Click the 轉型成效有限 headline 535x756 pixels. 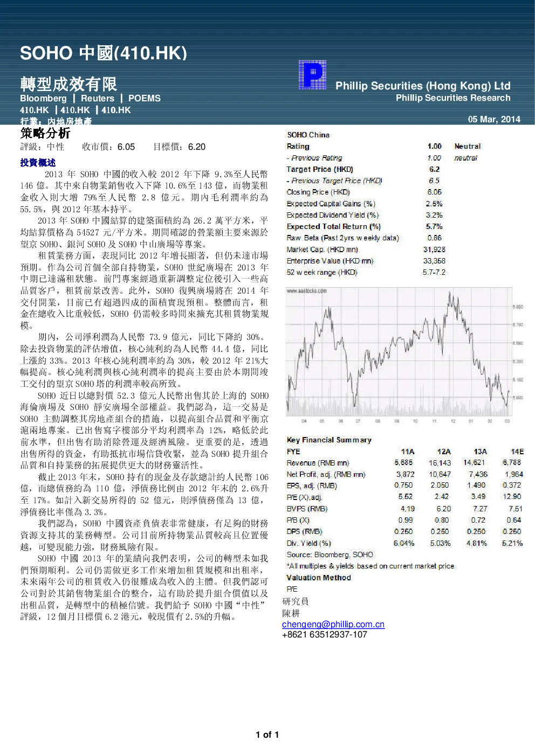[x=68, y=84]
